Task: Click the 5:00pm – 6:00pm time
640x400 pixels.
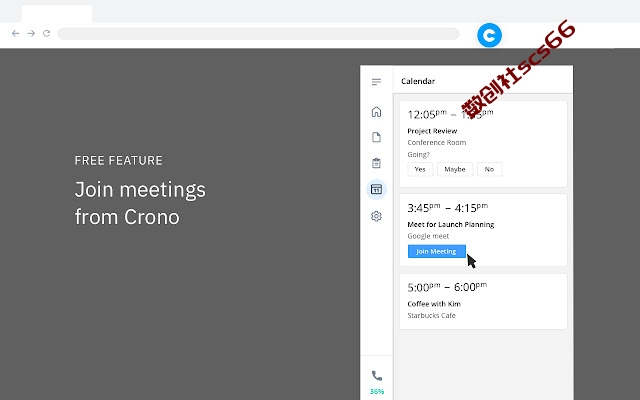Action: point(447,287)
